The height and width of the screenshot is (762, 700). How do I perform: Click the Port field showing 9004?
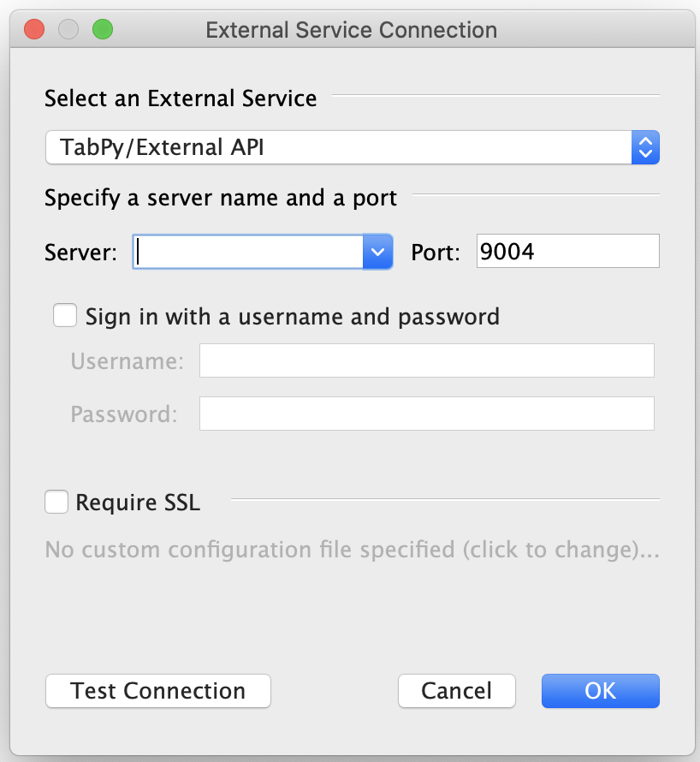567,252
